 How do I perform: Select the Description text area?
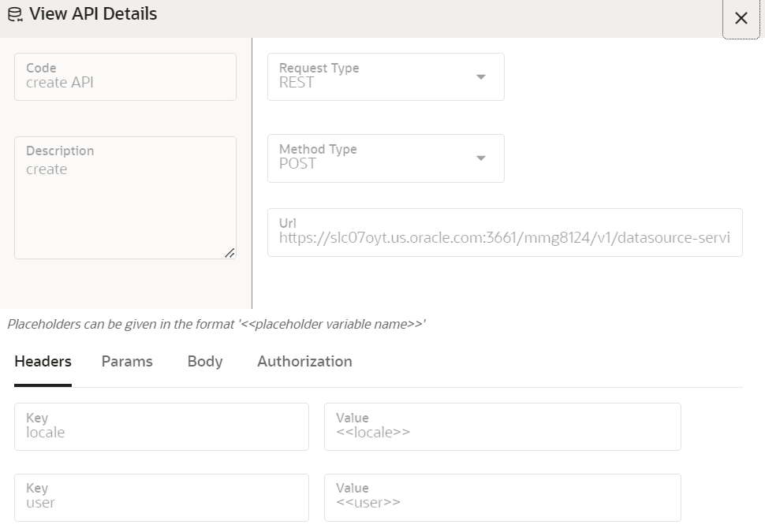click(125, 197)
